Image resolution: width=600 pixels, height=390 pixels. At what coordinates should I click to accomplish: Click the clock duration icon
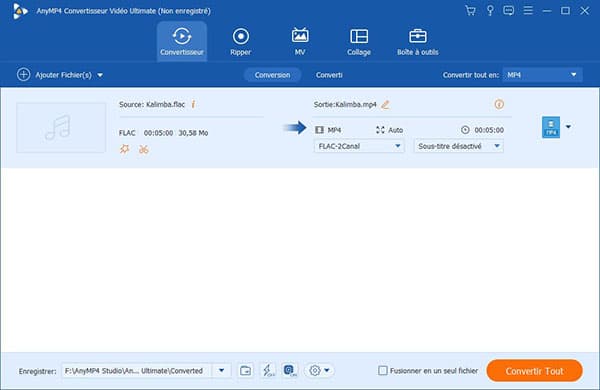point(465,130)
